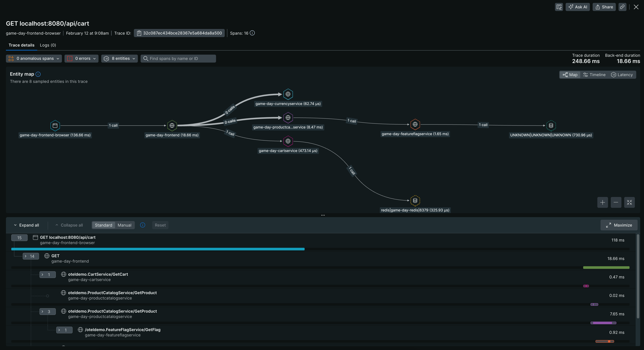Screen dimensions: 644x350
Task: Open the 0 errors filter dropdown
Action: (x=82, y=58)
